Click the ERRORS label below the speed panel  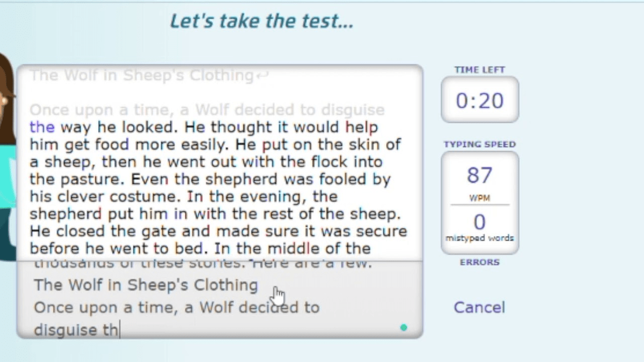479,262
